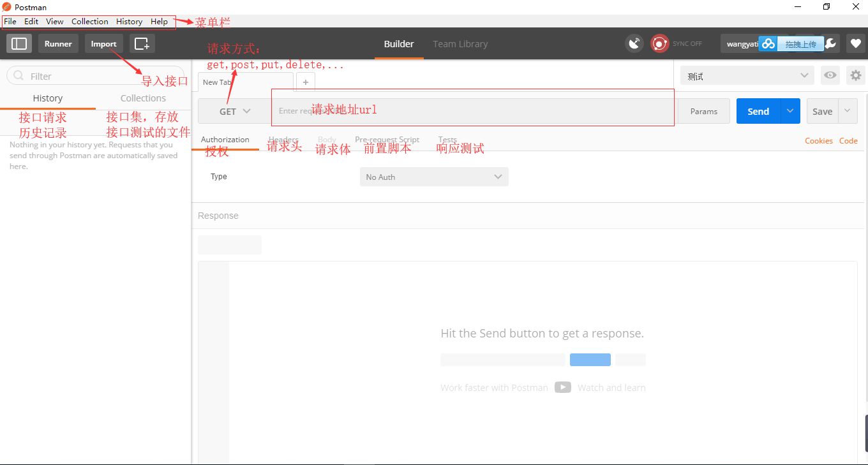868x465 pixels.
Task: Click the Type label under Authorization
Action: pos(219,177)
